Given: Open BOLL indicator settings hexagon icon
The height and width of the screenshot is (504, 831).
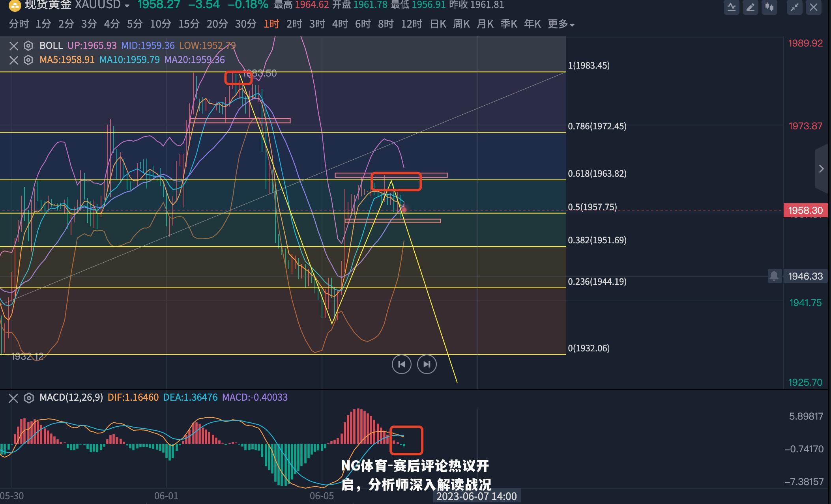Looking at the screenshot, I should pos(28,46).
